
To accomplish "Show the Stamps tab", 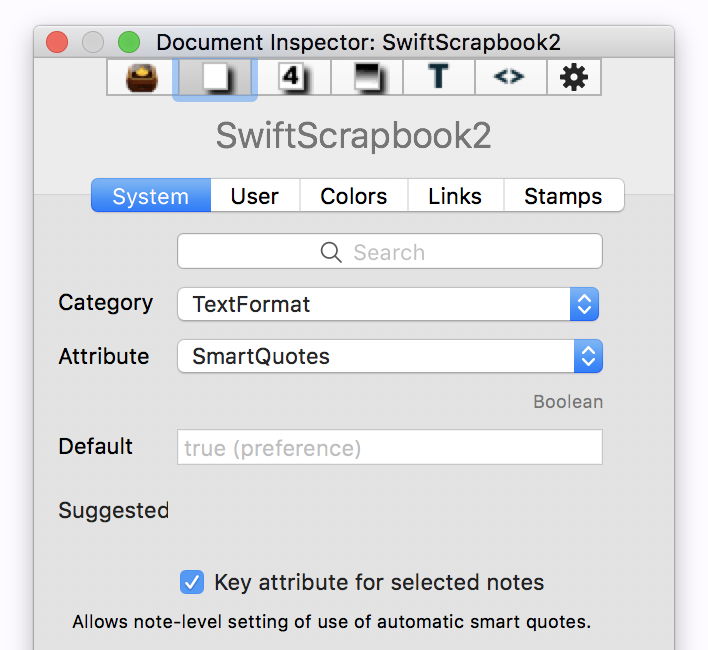I will pos(563,196).
